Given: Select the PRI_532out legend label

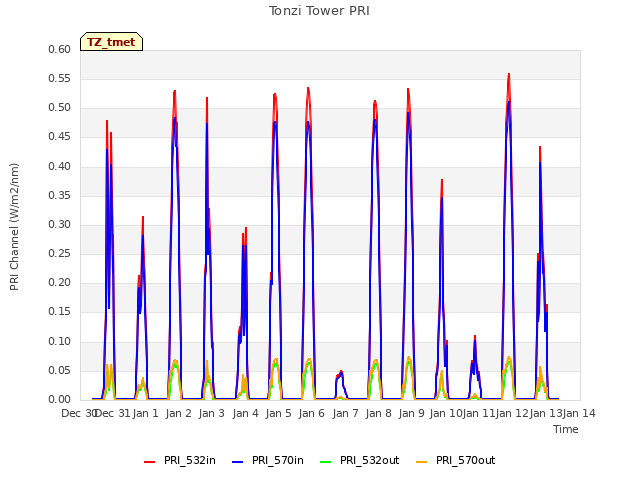Looking at the screenshot, I should point(369,460).
